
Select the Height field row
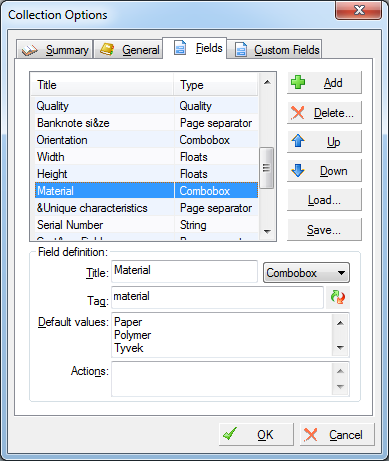tap(145, 174)
